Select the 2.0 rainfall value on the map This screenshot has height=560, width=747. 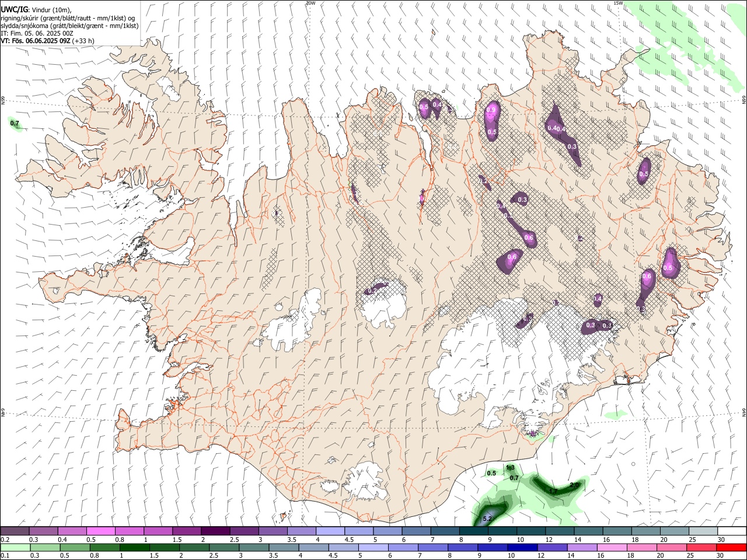[x=574, y=485]
